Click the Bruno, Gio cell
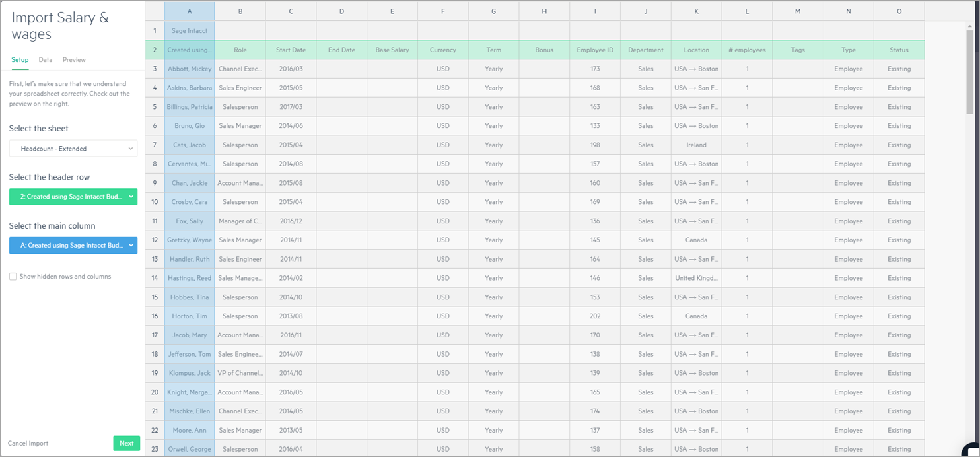The width and height of the screenshot is (980, 457). (190, 126)
